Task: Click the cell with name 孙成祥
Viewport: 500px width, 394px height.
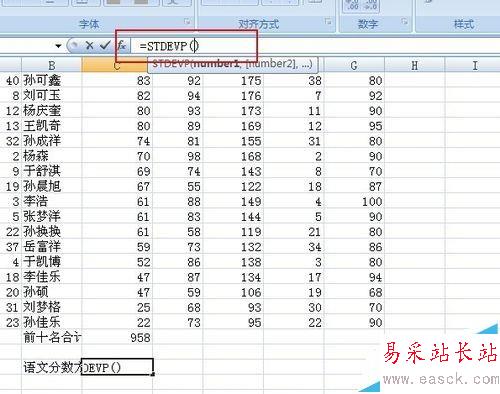Action: [52, 141]
